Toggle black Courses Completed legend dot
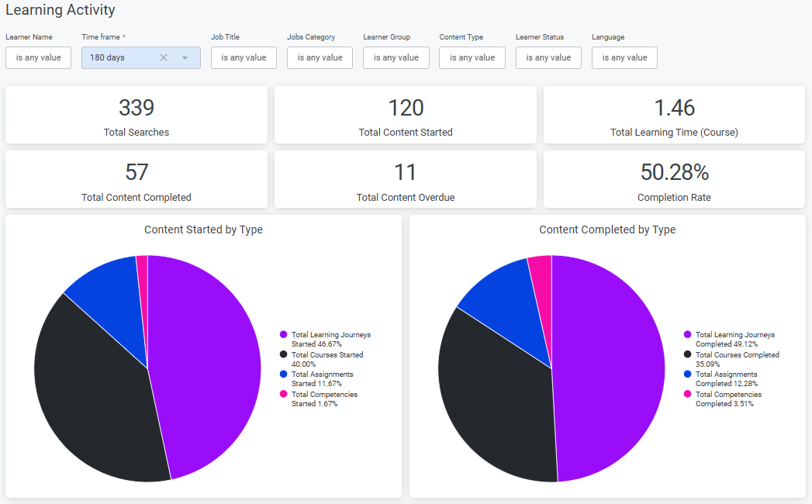 (687, 354)
